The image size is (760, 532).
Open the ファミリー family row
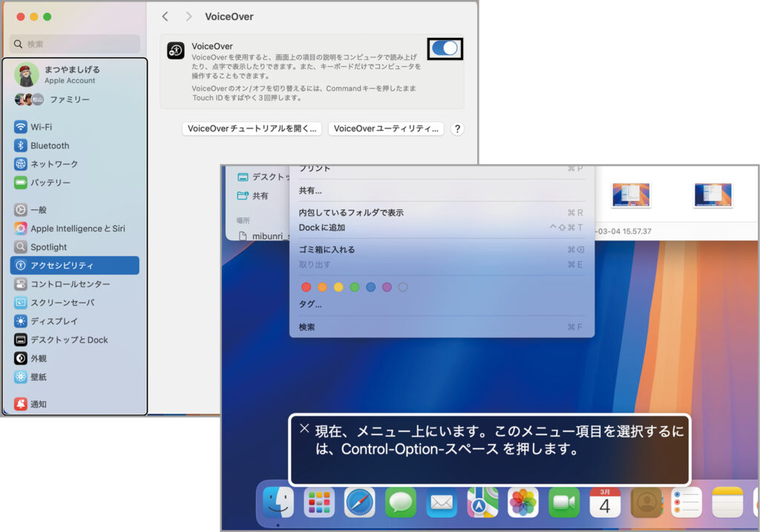(x=75, y=99)
